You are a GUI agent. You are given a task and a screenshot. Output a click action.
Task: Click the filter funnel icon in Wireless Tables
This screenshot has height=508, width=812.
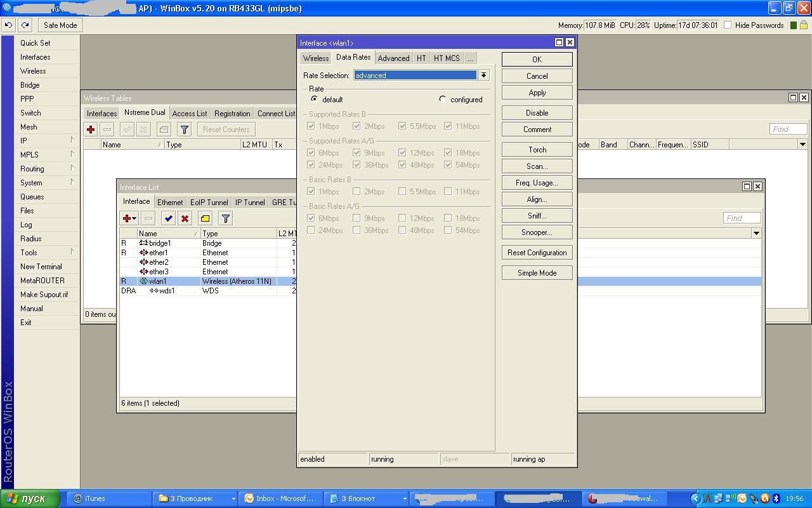pos(184,130)
